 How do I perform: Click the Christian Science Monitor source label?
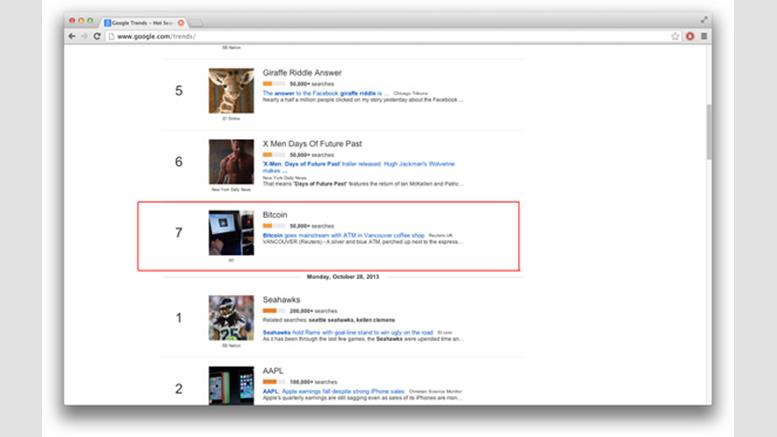click(x=435, y=391)
